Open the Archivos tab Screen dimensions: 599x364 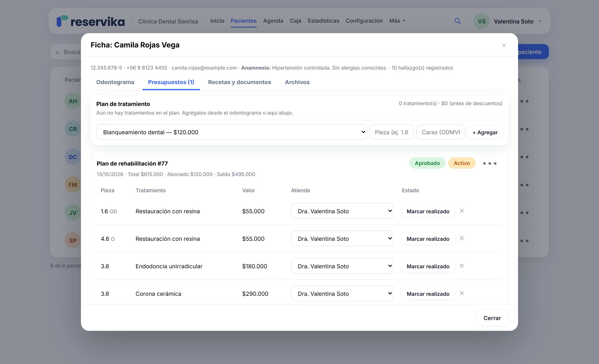click(x=297, y=82)
